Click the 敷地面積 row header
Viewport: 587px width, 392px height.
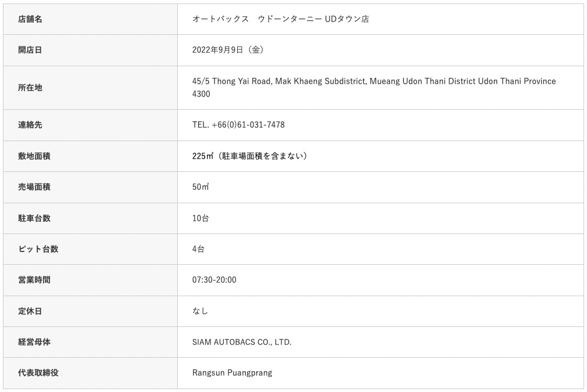point(34,156)
